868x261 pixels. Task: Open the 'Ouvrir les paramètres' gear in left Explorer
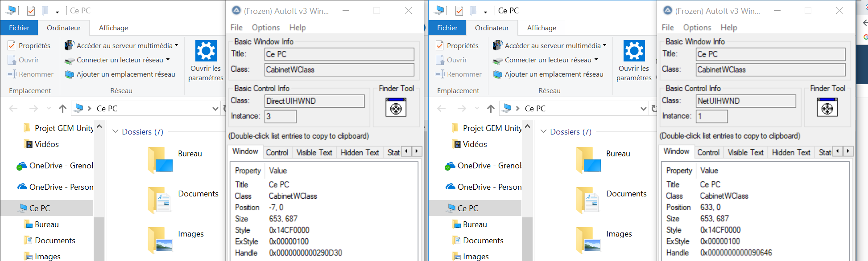206,51
